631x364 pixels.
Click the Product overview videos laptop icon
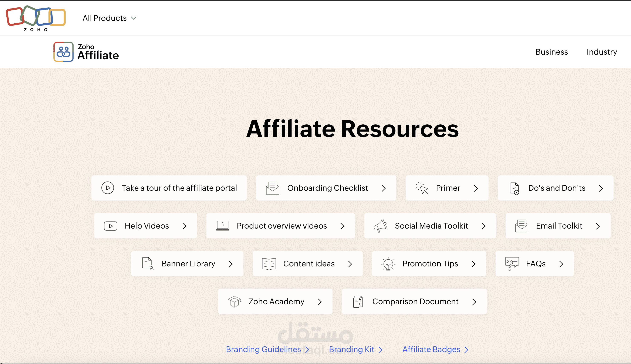point(223,226)
